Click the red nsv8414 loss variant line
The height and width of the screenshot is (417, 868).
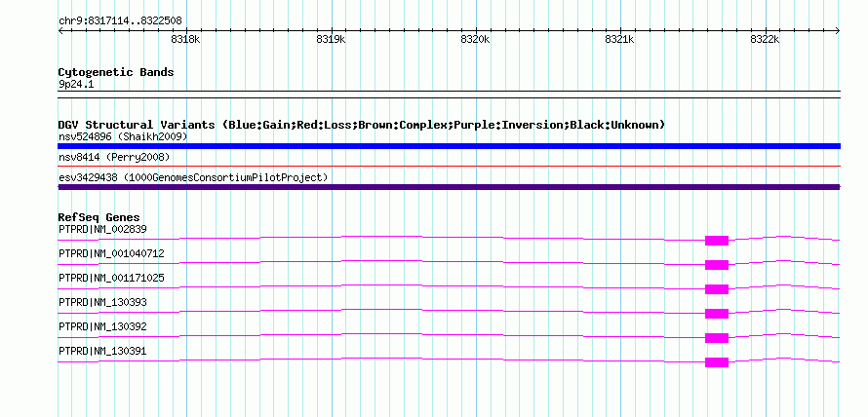pyautogui.click(x=449, y=166)
